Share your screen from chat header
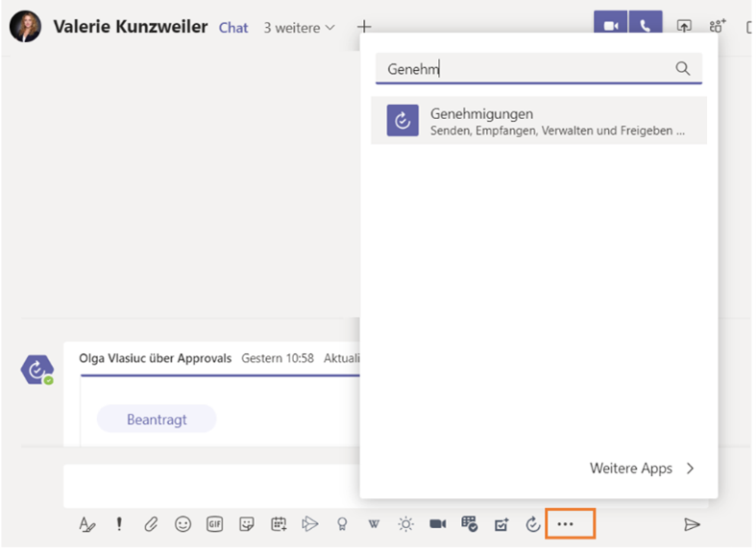 pyautogui.click(x=684, y=26)
